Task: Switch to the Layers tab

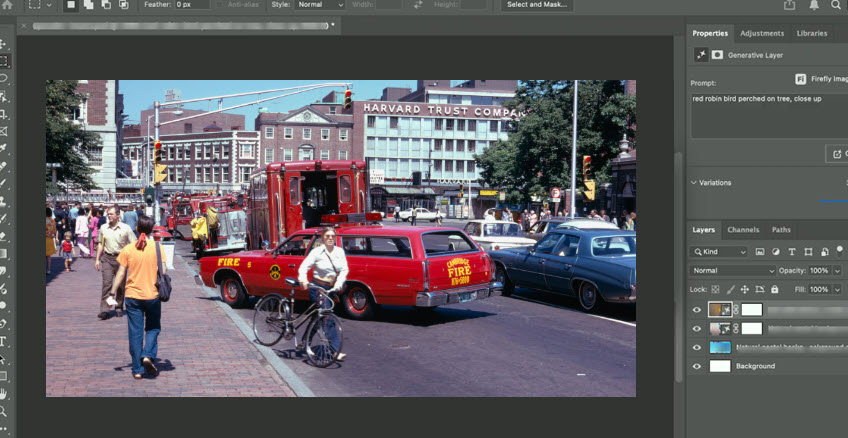Action: pos(704,230)
